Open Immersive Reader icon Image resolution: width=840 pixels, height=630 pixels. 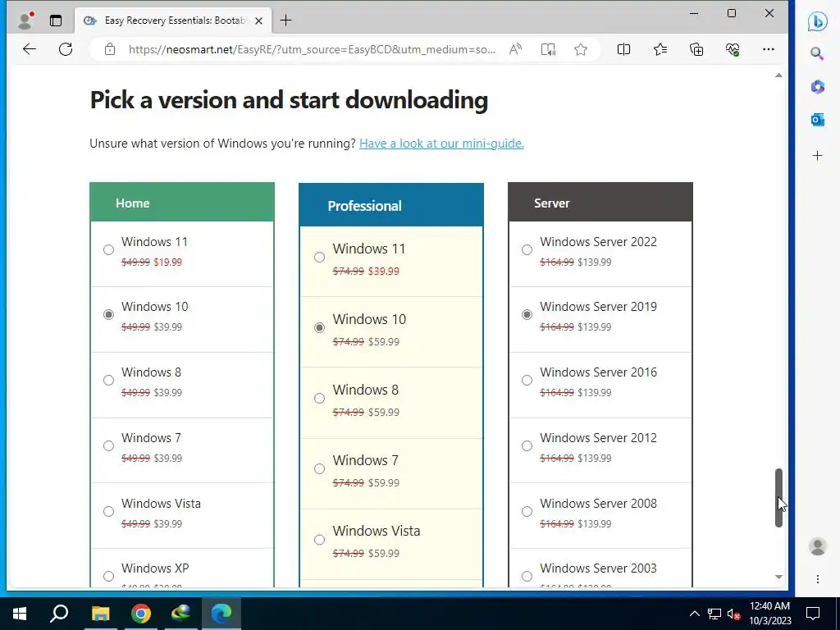click(x=548, y=49)
